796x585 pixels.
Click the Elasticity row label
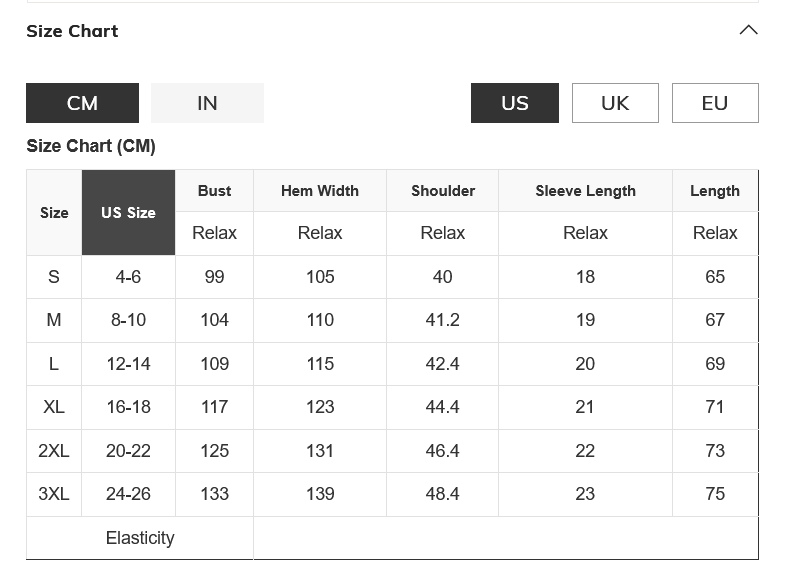point(140,538)
